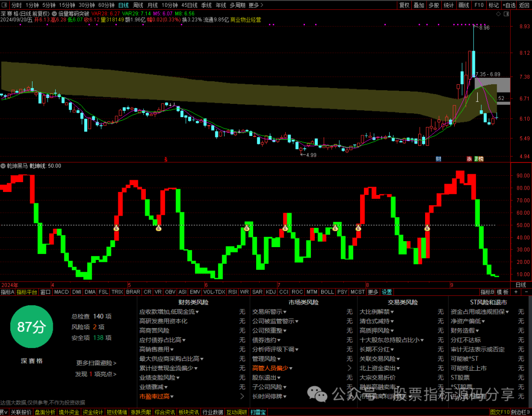Click the panel icon beside the diamond icon
Screen dimensions: 532x416
(x=506, y=14)
